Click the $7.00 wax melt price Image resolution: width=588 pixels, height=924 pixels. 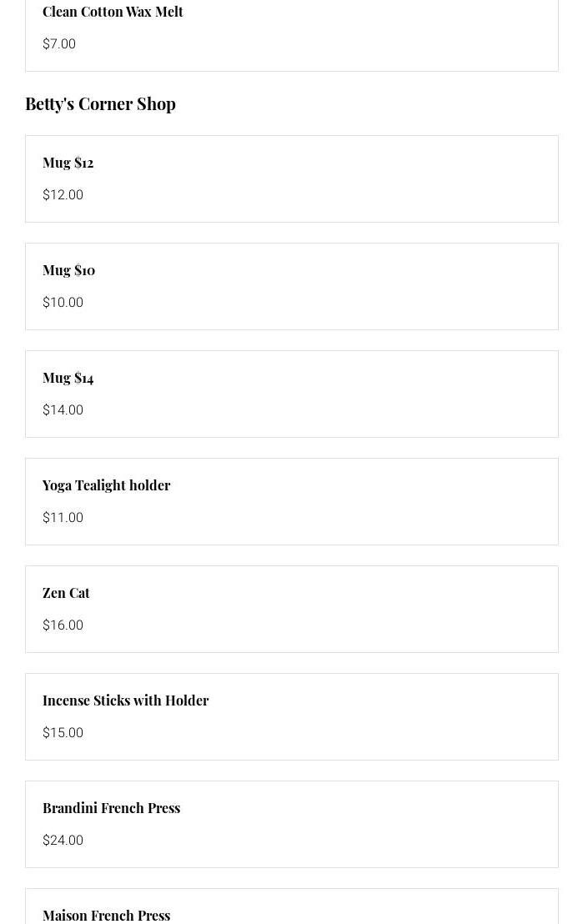point(59,44)
